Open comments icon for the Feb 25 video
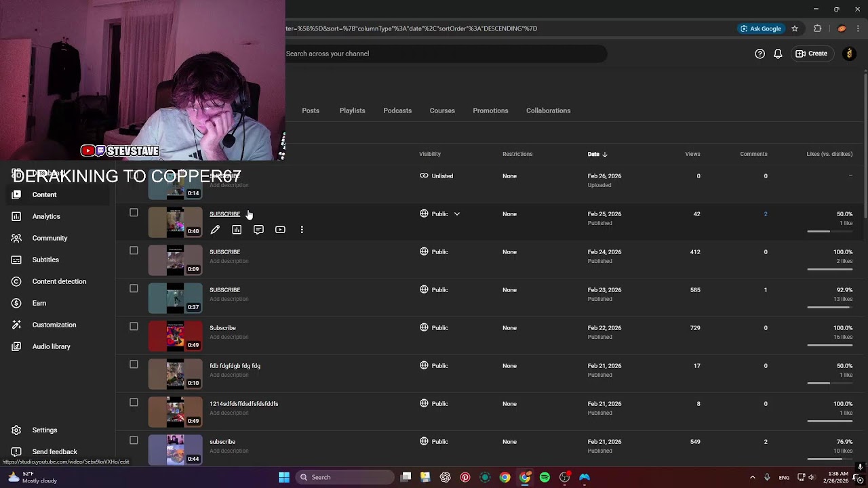Image resolution: width=868 pixels, height=488 pixels. [258, 230]
